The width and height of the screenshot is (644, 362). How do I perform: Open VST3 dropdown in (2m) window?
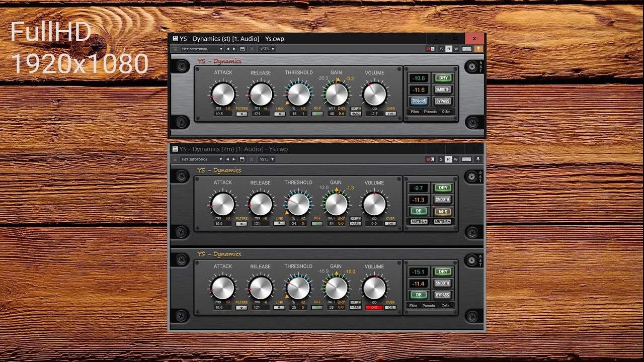267,159
